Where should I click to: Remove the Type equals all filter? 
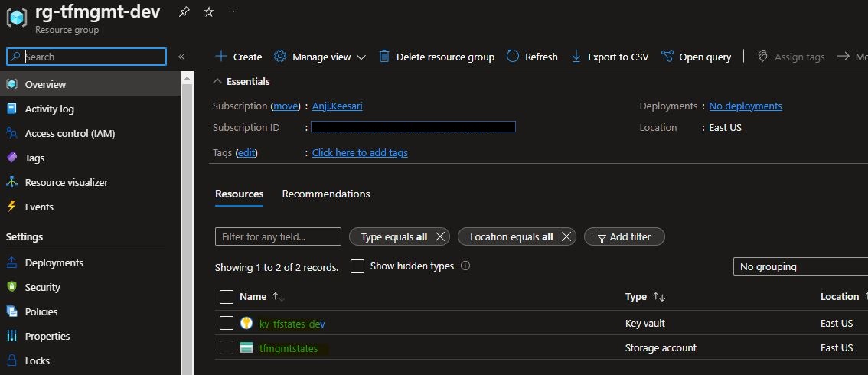440,236
